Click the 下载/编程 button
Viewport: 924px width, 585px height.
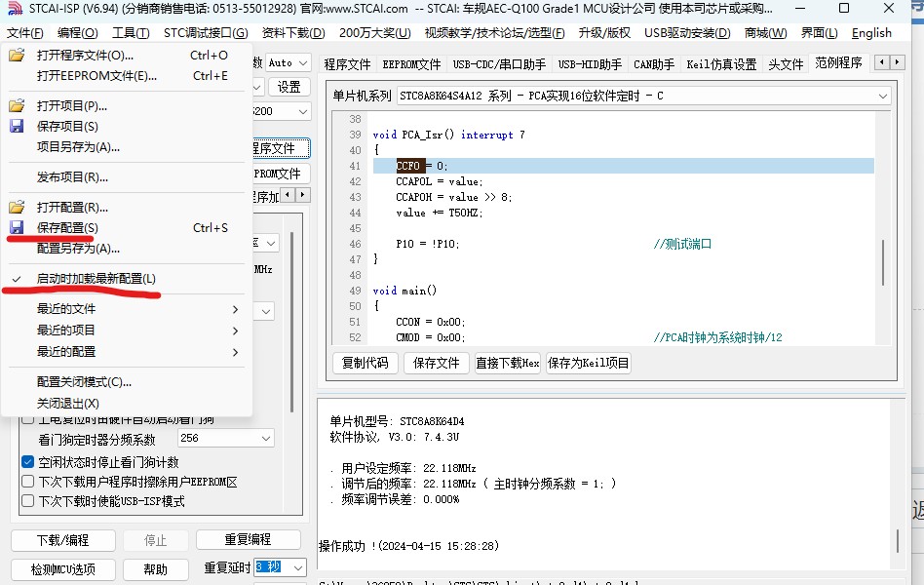(62, 540)
